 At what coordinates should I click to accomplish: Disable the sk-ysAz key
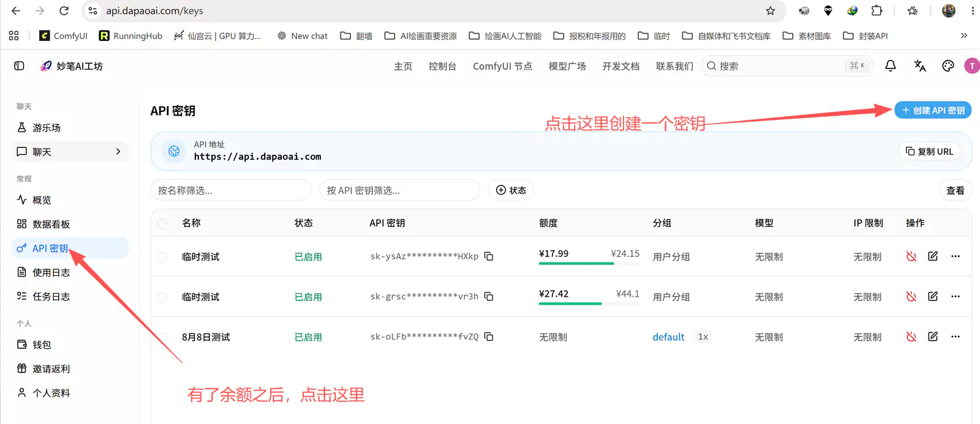pyautogui.click(x=911, y=256)
